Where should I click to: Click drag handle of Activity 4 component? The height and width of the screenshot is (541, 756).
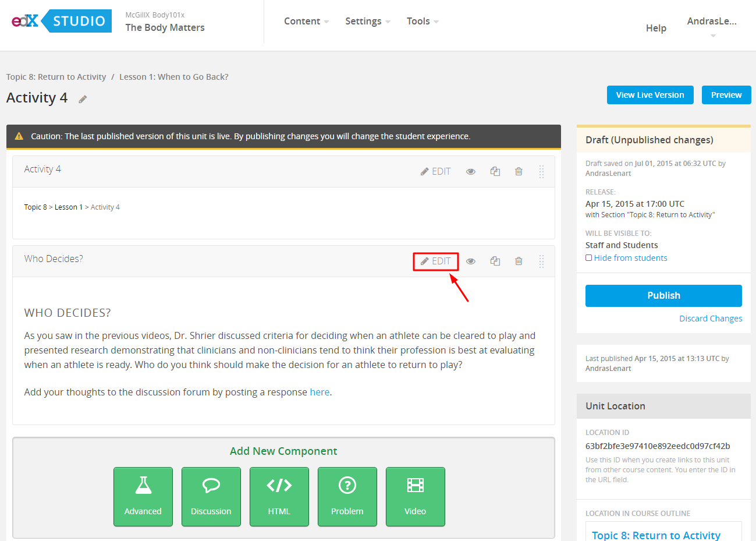point(541,171)
